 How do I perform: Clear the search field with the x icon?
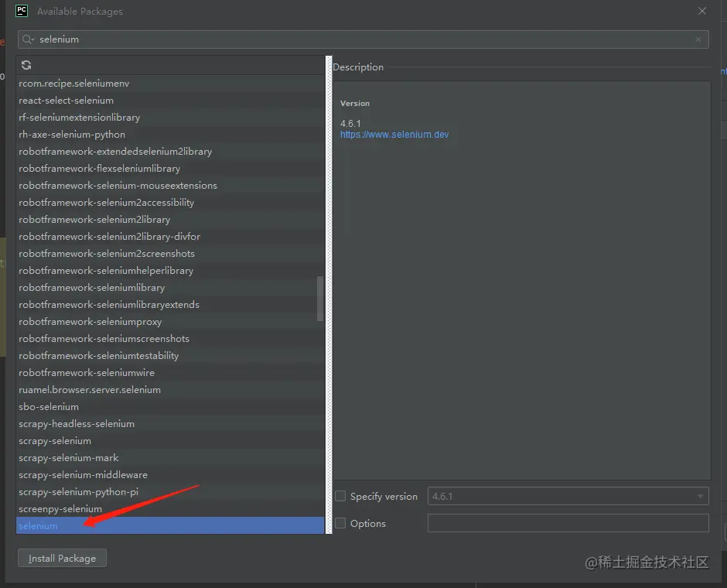point(698,40)
